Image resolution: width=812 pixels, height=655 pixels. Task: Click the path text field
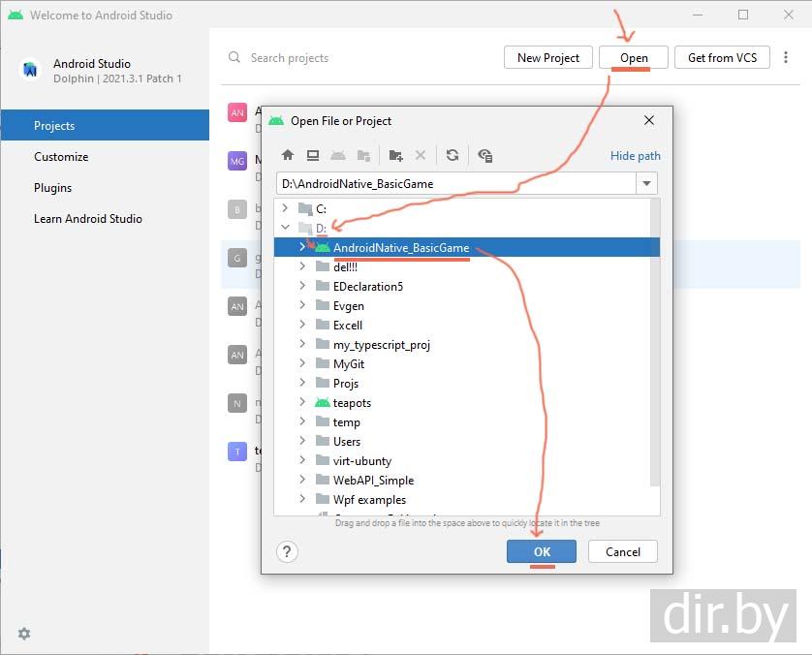pyautogui.click(x=455, y=183)
